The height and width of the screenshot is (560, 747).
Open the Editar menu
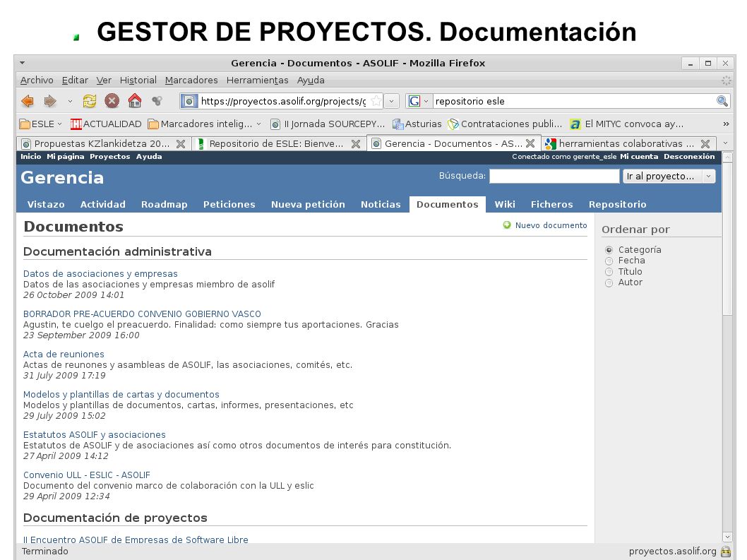[x=75, y=80]
